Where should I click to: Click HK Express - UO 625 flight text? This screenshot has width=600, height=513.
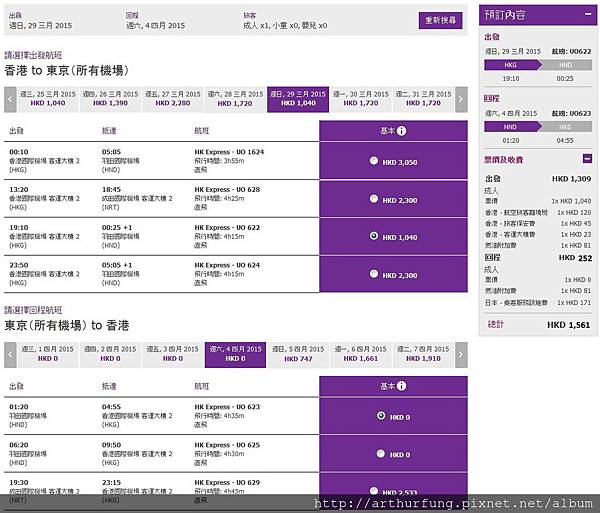click(227, 445)
